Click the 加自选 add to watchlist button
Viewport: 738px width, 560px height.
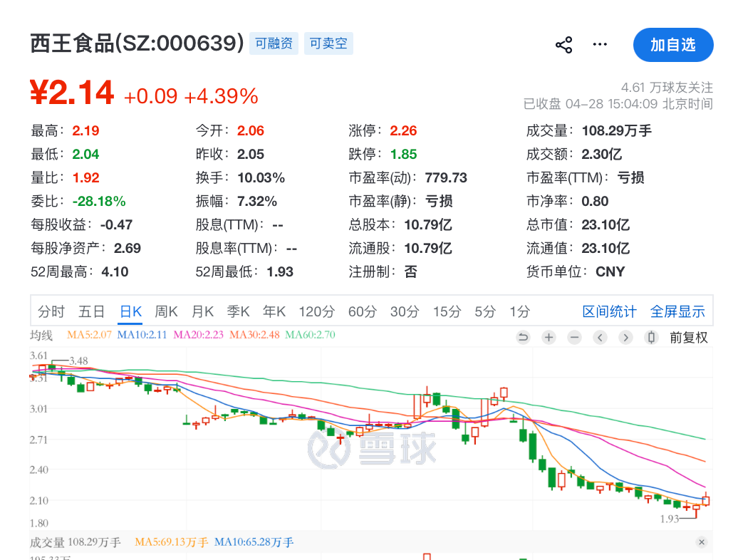(x=672, y=44)
